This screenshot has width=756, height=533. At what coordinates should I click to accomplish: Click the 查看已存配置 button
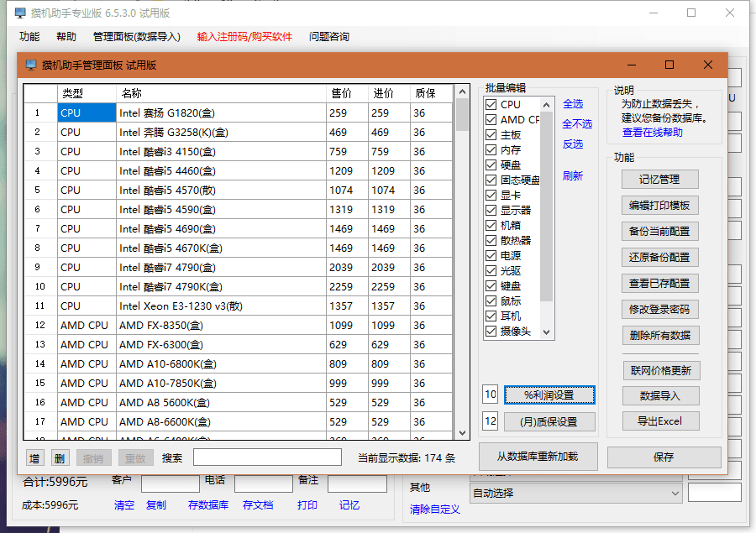pyautogui.click(x=660, y=284)
